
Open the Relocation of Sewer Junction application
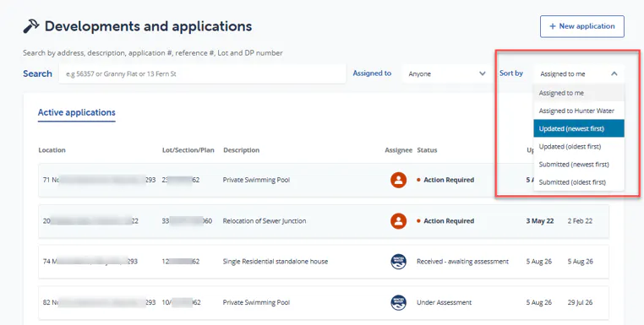click(x=324, y=221)
